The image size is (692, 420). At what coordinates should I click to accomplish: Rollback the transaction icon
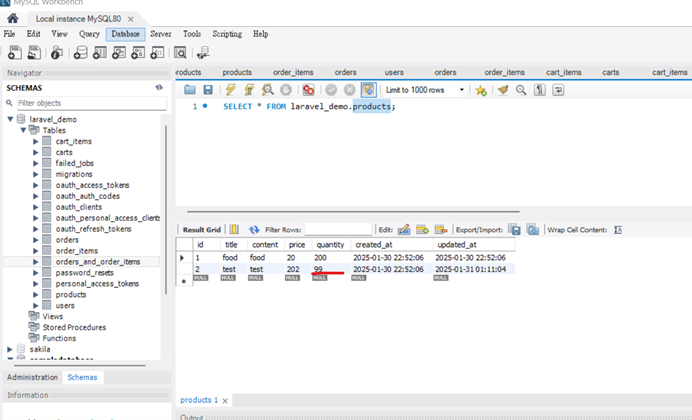(x=350, y=90)
